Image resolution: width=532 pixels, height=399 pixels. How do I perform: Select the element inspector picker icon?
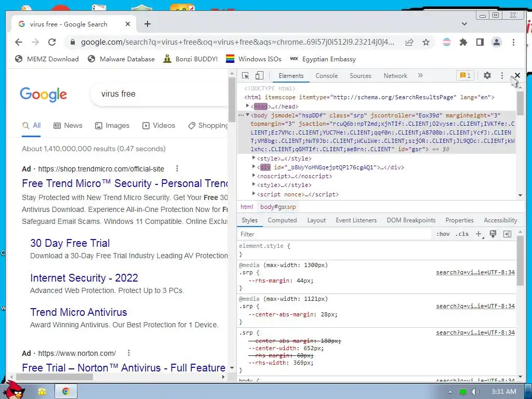(245, 76)
